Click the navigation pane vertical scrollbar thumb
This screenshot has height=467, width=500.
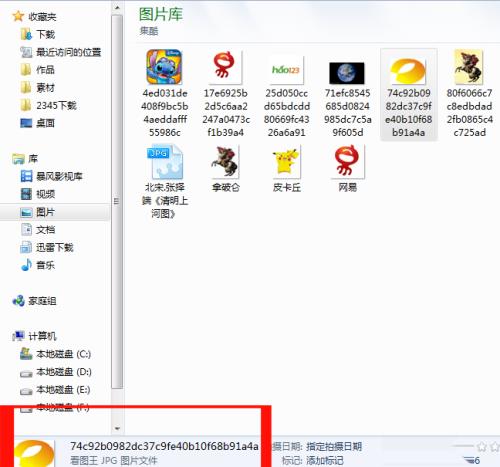point(117,202)
